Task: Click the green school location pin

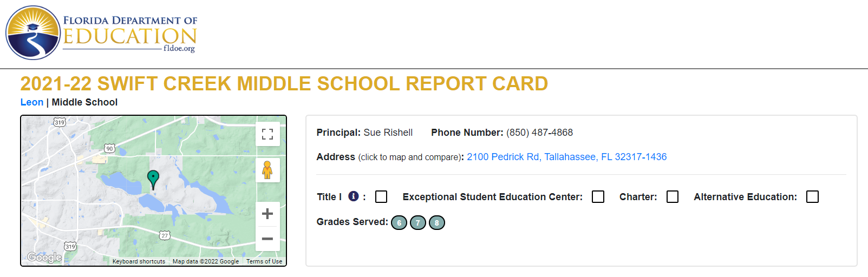Action: [x=153, y=179]
